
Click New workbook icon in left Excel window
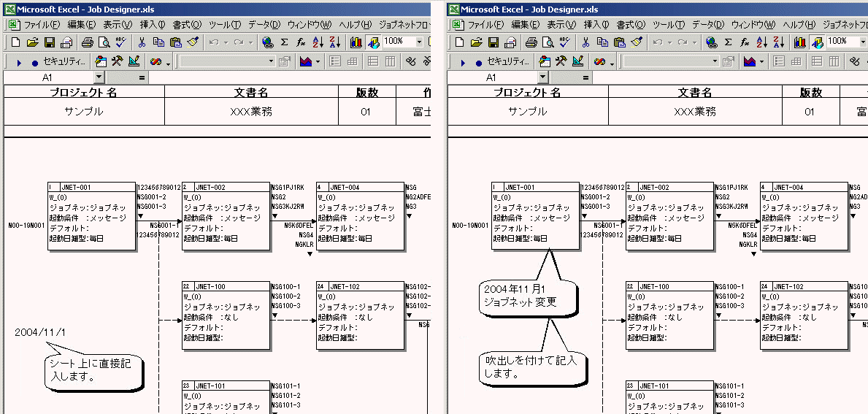point(15,42)
